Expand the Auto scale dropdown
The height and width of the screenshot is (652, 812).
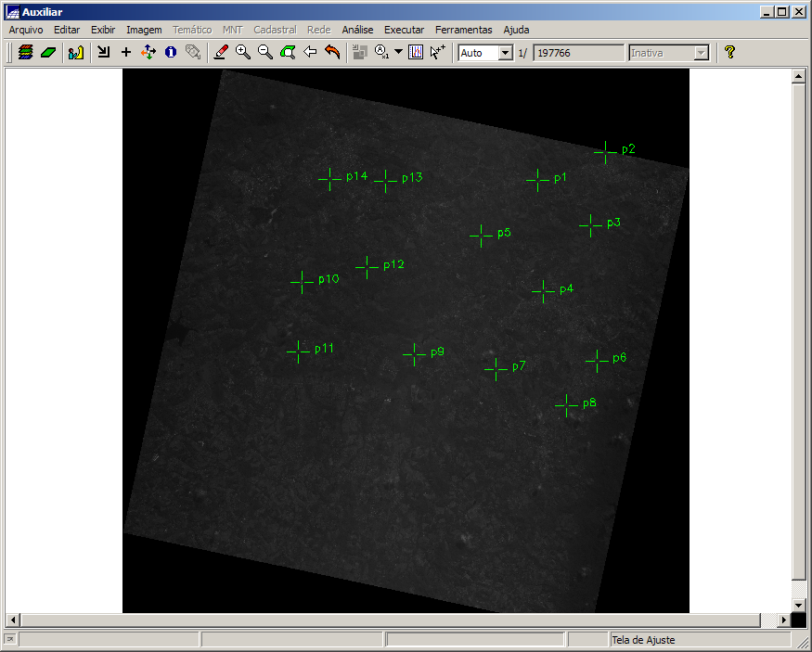[506, 54]
